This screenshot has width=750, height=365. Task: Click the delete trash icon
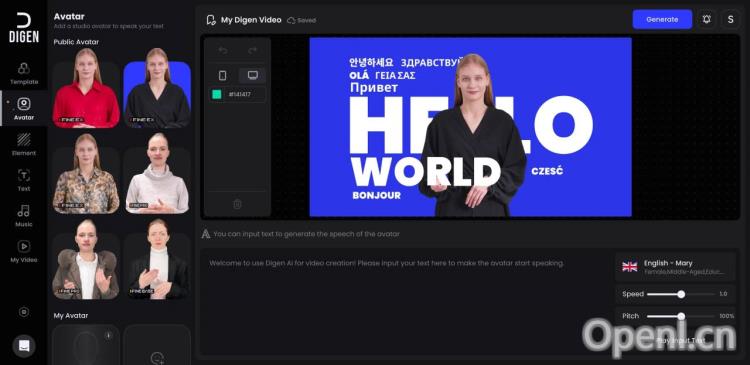click(237, 204)
